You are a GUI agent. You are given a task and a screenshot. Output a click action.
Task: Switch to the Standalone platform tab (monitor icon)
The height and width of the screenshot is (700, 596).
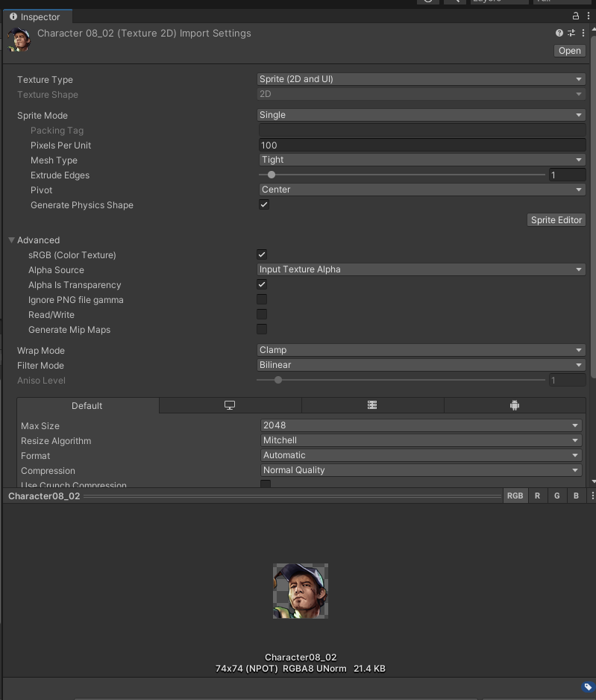click(228, 405)
